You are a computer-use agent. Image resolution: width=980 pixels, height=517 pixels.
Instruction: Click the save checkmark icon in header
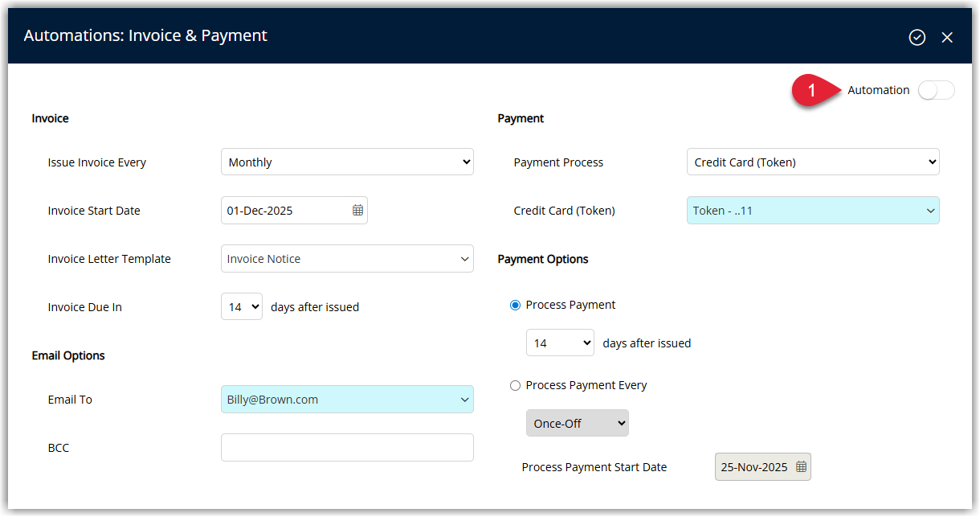point(917,37)
